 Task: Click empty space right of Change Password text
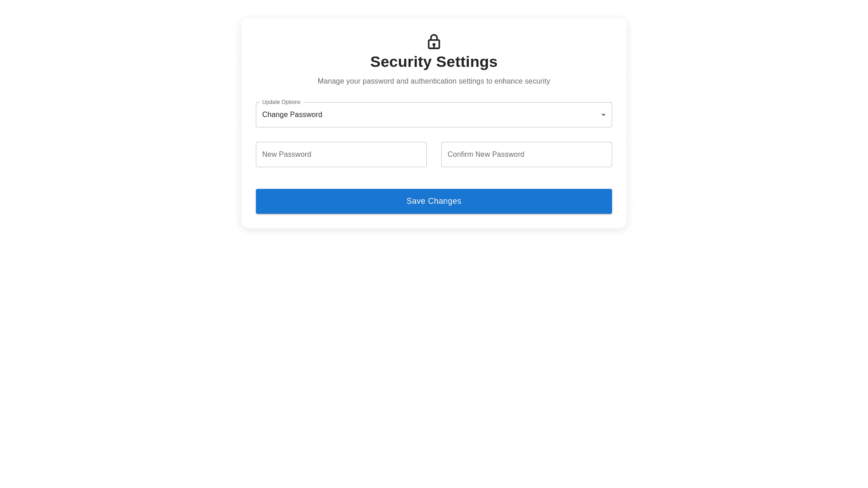tap(452, 115)
